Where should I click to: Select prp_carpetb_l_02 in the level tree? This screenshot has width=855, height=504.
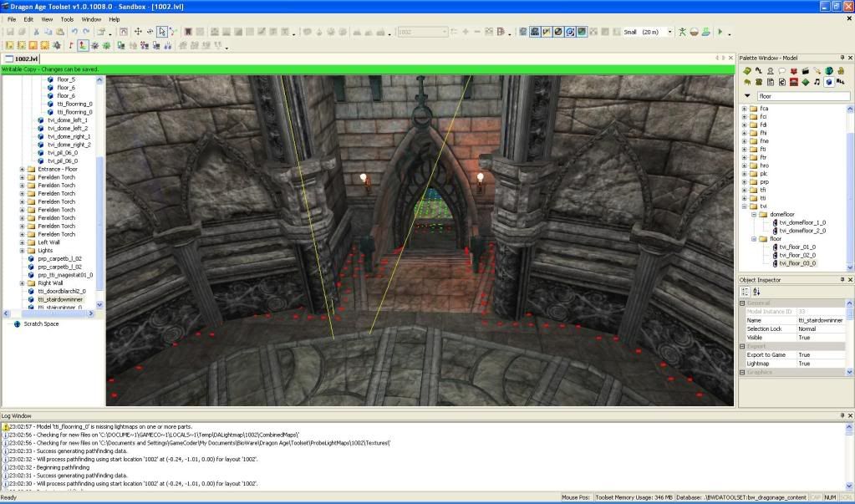61,258
